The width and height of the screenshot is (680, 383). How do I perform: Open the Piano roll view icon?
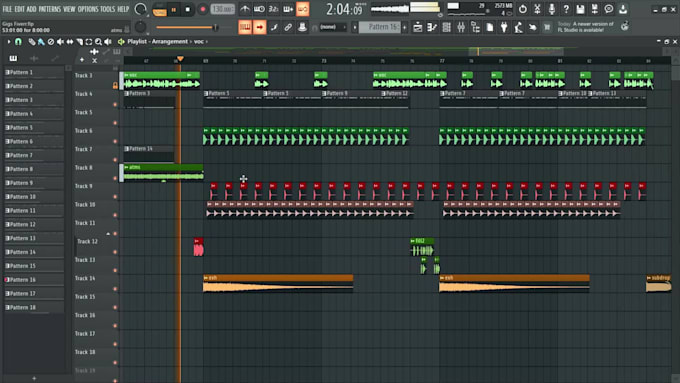coord(432,27)
